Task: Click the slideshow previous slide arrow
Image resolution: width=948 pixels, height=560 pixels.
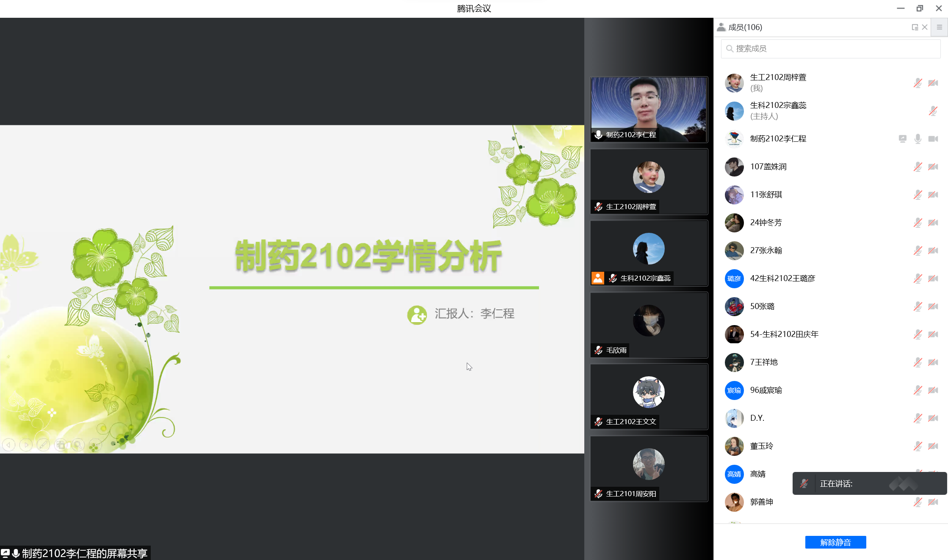Action: 9,445
